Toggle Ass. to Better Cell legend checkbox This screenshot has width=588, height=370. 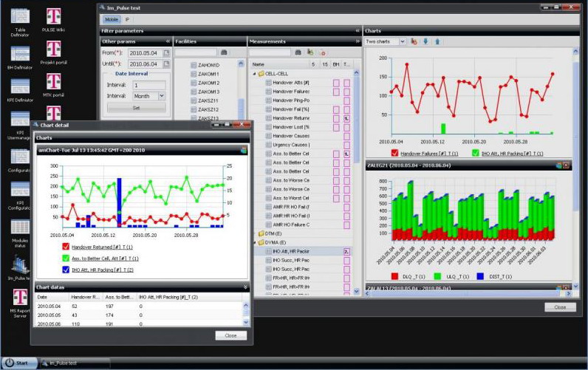65,258
